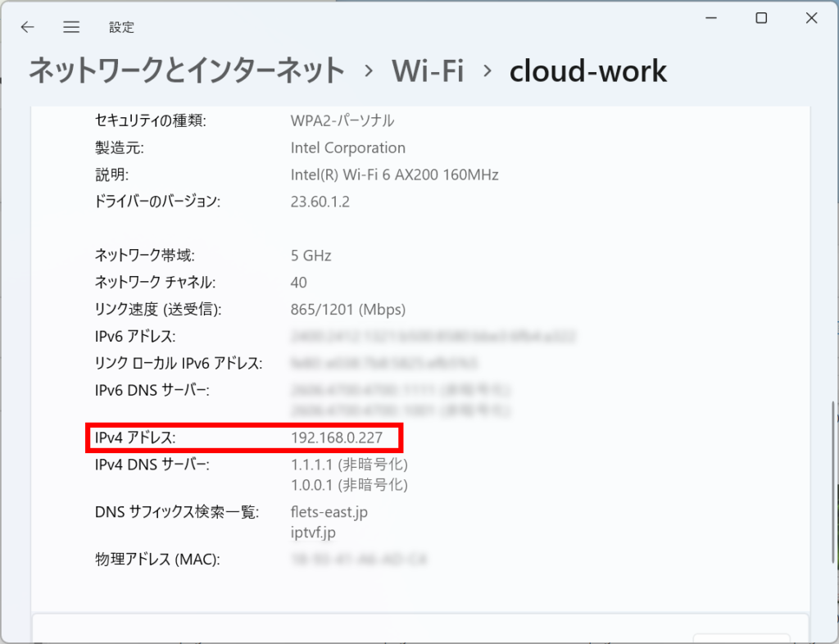Click the WPA2-パーソナル security type value
The image size is (839, 644).
[x=342, y=121]
